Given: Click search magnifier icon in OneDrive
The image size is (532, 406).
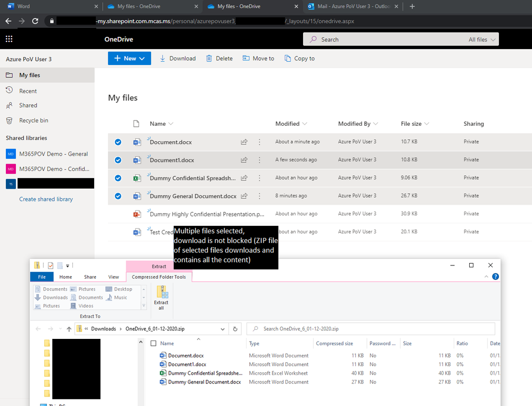Looking at the screenshot, I should [313, 39].
